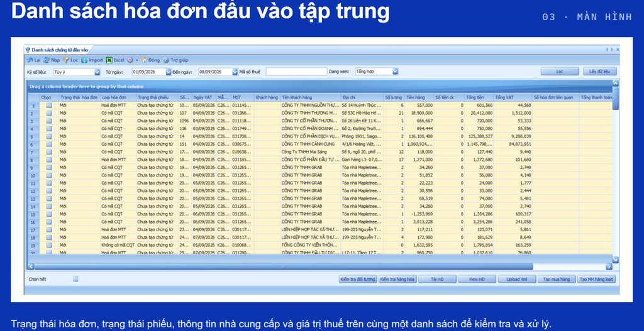Tick the Chọn checkbox in row 2
The height and width of the screenshot is (331, 644).
pos(49,113)
